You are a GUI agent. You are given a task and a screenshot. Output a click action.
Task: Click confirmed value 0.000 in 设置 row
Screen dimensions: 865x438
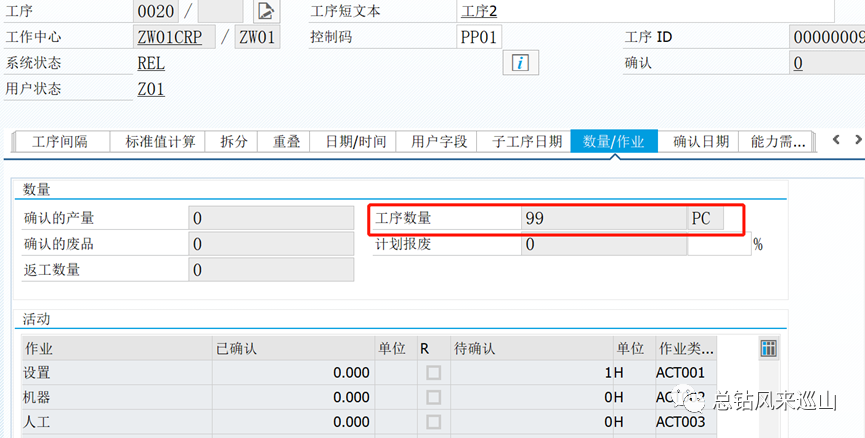(x=351, y=373)
